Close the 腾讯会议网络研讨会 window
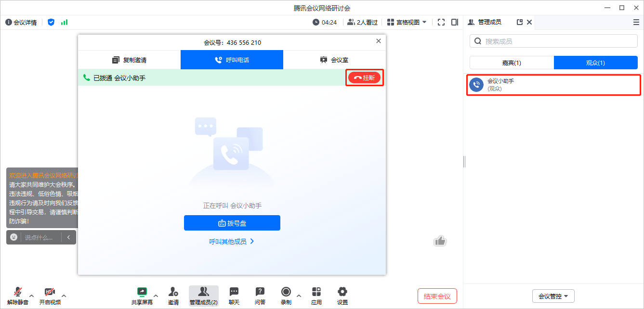This screenshot has width=644, height=309. [635, 8]
